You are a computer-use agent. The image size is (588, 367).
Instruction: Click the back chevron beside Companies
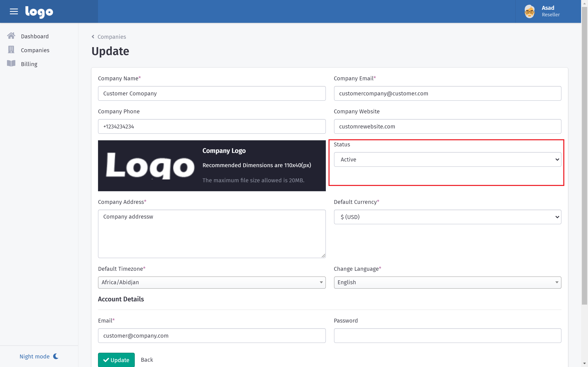click(x=93, y=37)
